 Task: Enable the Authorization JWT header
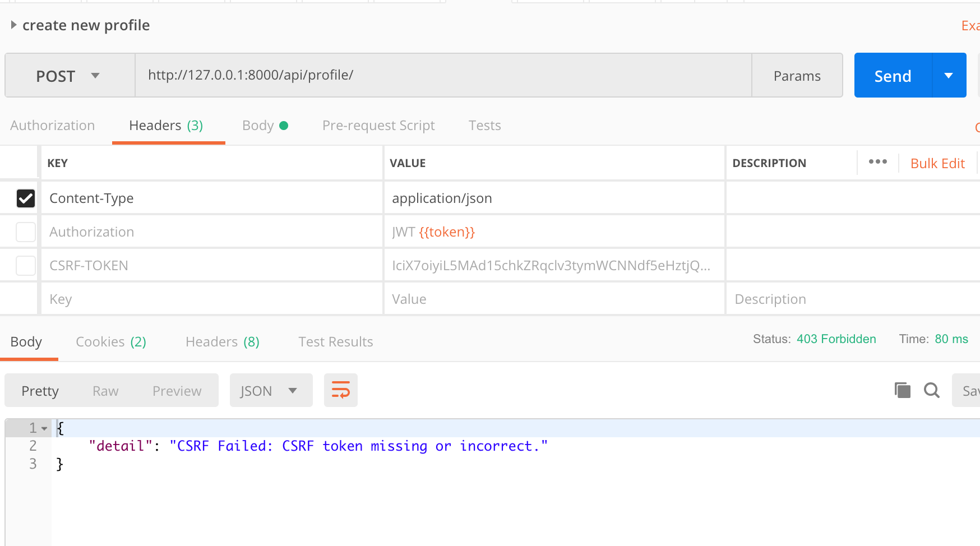tap(25, 232)
